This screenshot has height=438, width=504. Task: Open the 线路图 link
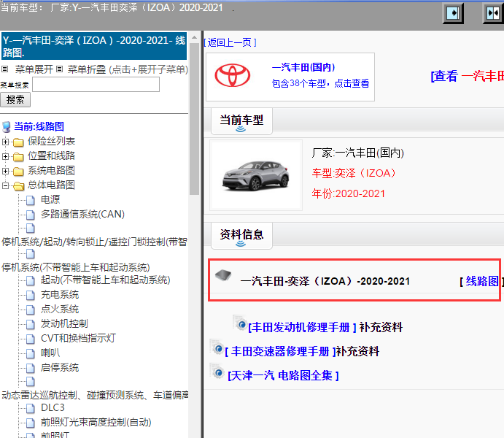pos(482,281)
